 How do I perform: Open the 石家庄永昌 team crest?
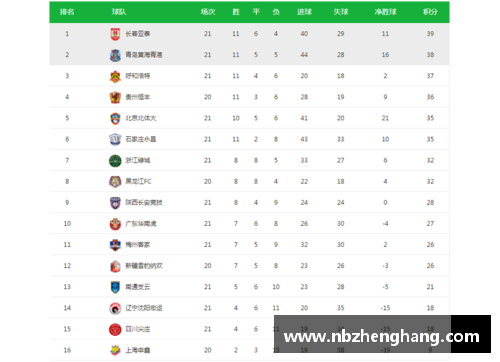coord(115,139)
